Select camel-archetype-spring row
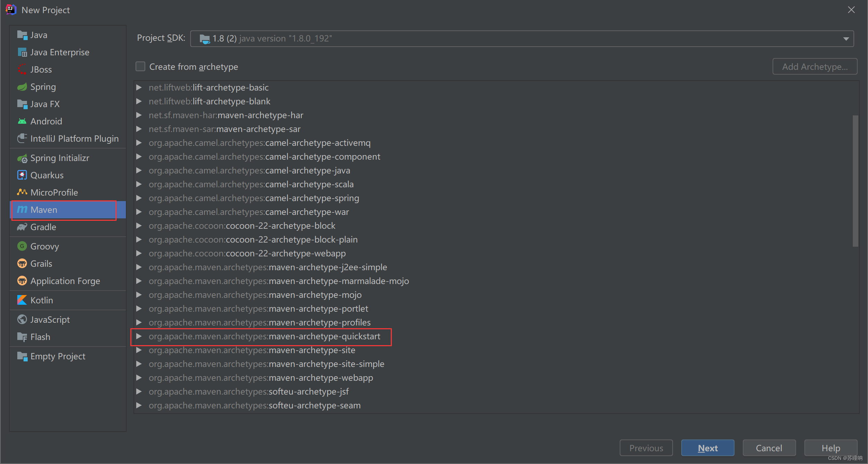This screenshot has height=464, width=868. (496, 198)
